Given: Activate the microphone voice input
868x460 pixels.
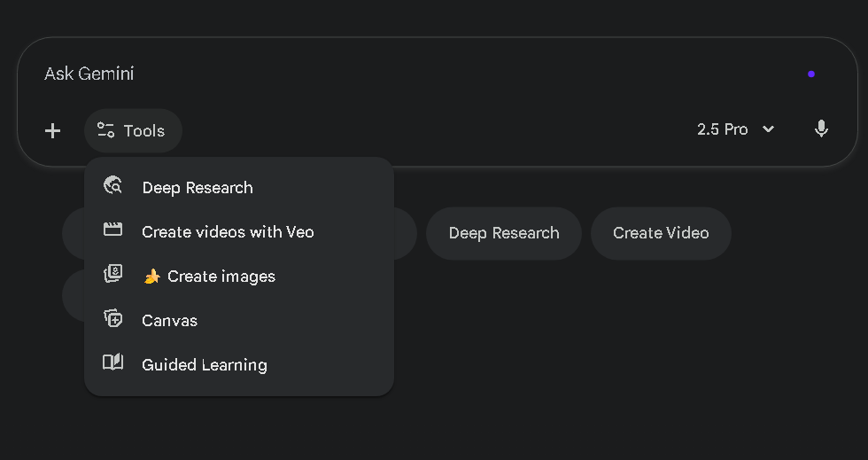Looking at the screenshot, I should click(821, 129).
